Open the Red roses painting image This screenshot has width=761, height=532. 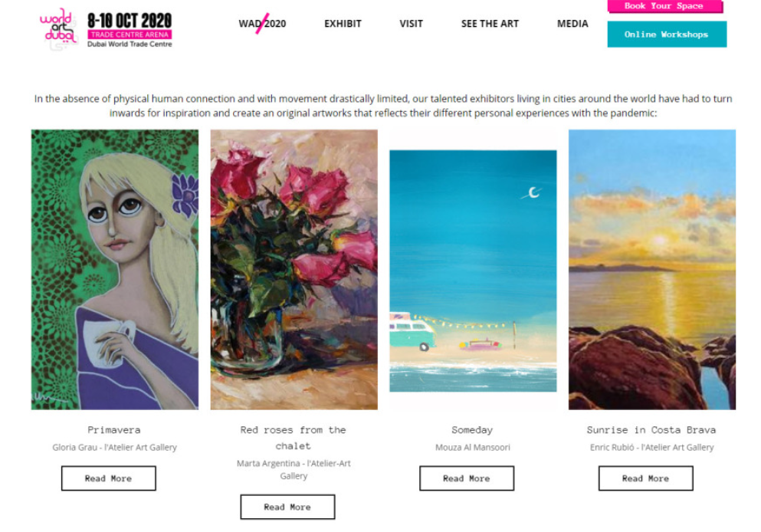(294, 269)
